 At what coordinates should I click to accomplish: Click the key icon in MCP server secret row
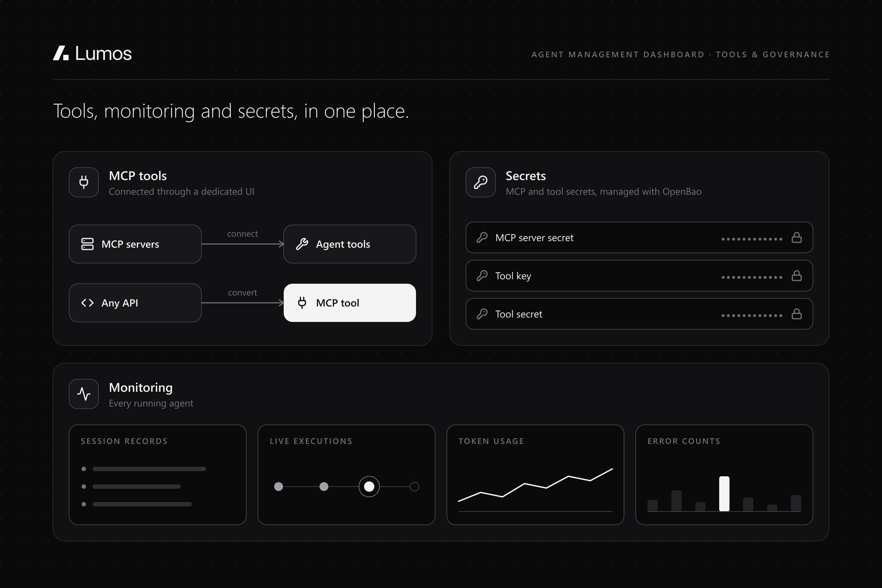[x=482, y=237]
